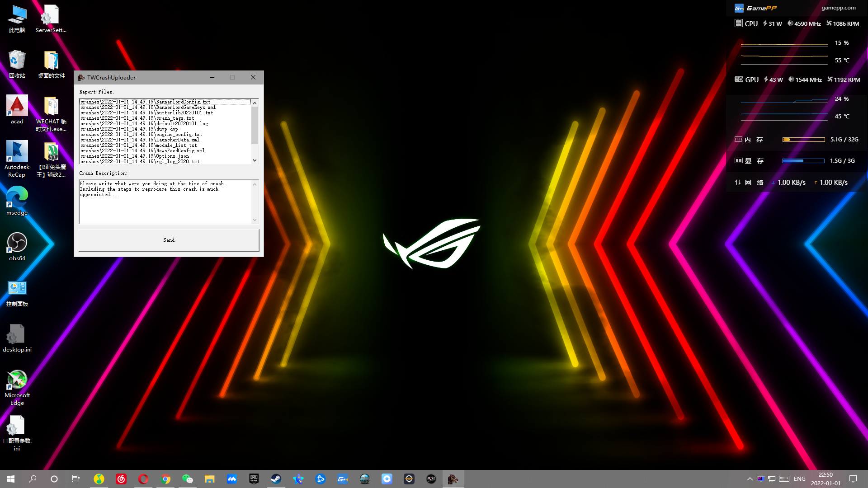The image size is (868, 488).
Task: Show hidden system tray icons
Action: click(750, 479)
